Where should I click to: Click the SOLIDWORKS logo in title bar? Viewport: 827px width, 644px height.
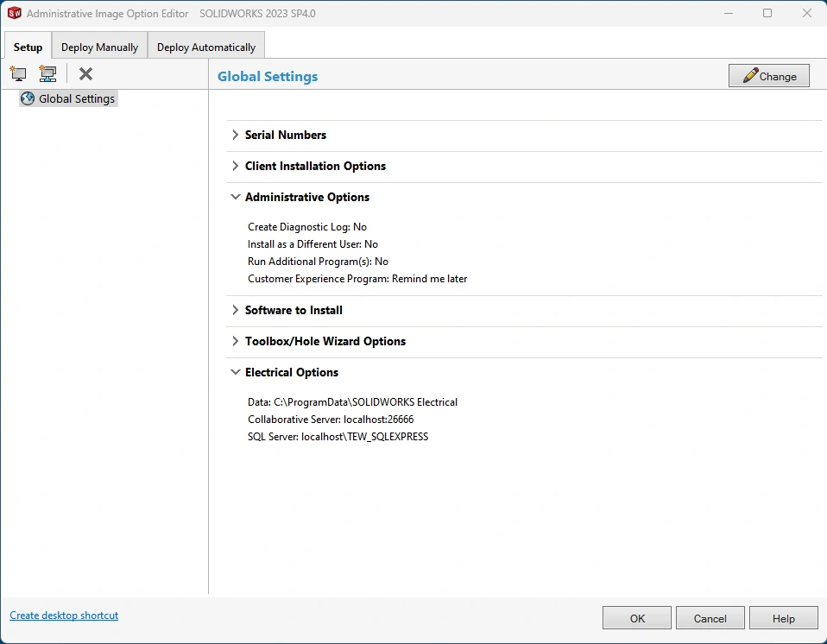[14, 14]
